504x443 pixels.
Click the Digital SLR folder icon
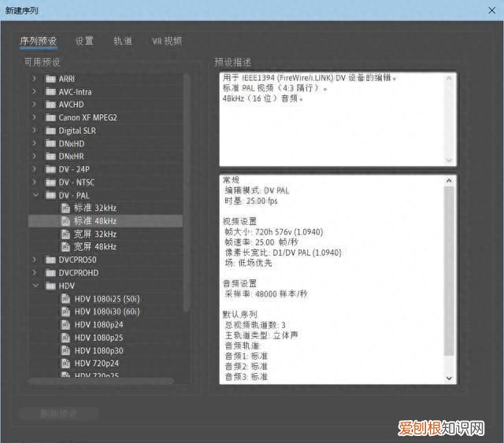click(50, 131)
